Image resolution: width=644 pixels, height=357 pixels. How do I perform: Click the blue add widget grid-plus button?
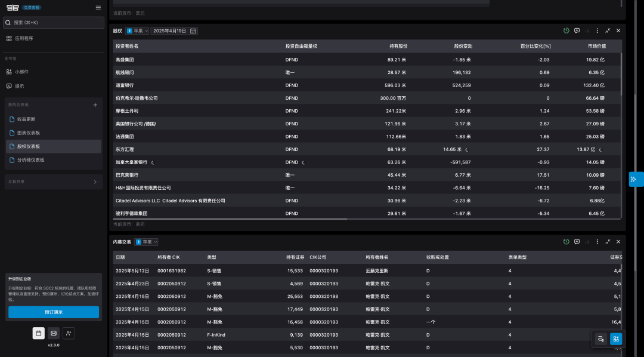[x=616, y=339]
